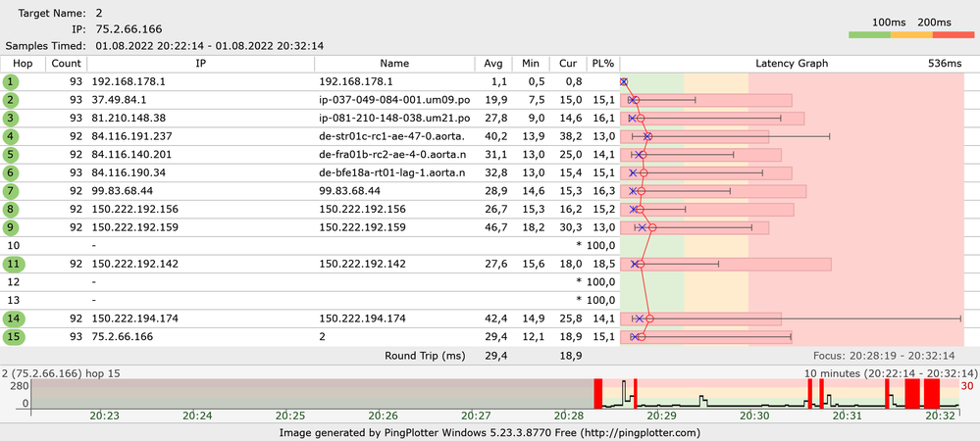
Task: Click IP address 84.116.191.237
Action: (x=131, y=136)
